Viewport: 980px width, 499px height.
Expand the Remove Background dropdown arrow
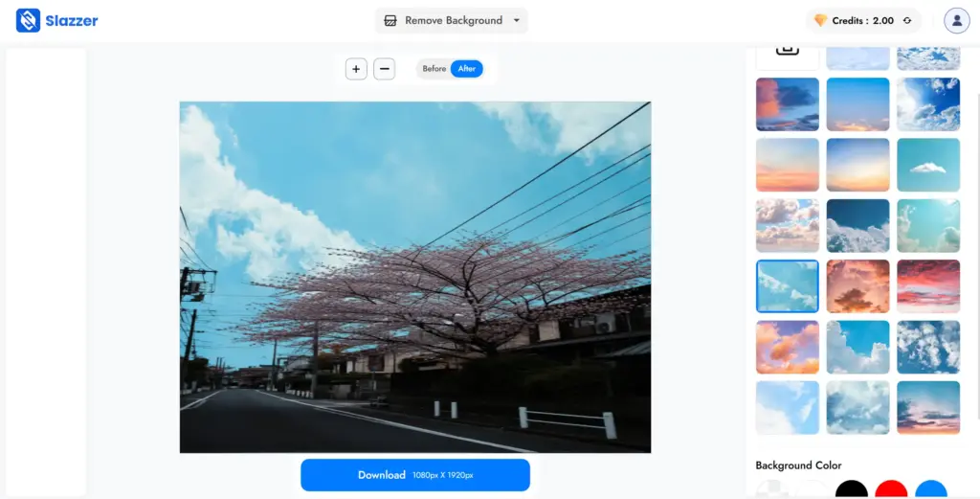pos(517,20)
